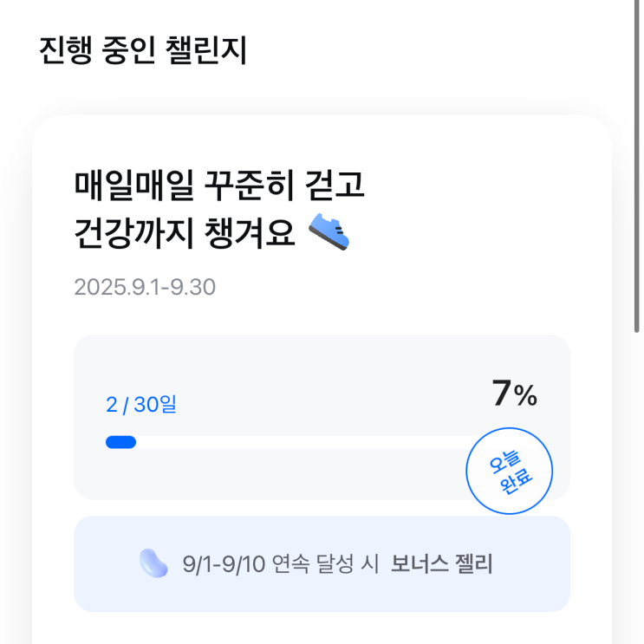644x644 pixels.
Task: Tap the 보너스 젤리 bold label
Action: click(x=441, y=565)
